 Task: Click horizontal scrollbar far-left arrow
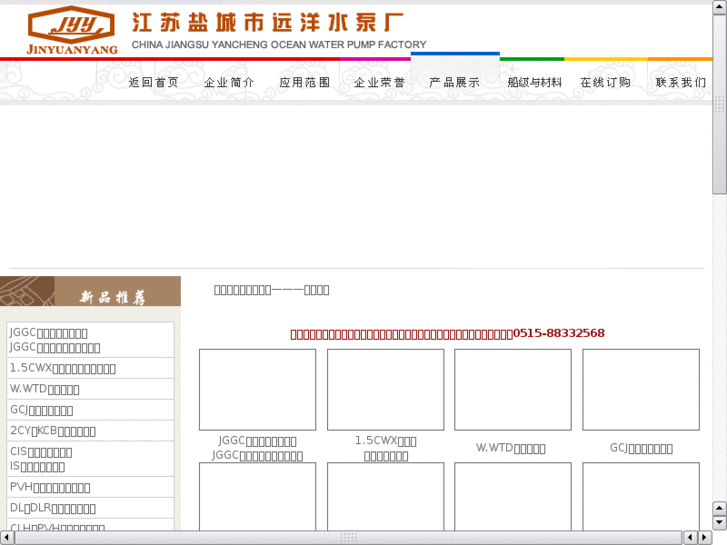pos(6,538)
